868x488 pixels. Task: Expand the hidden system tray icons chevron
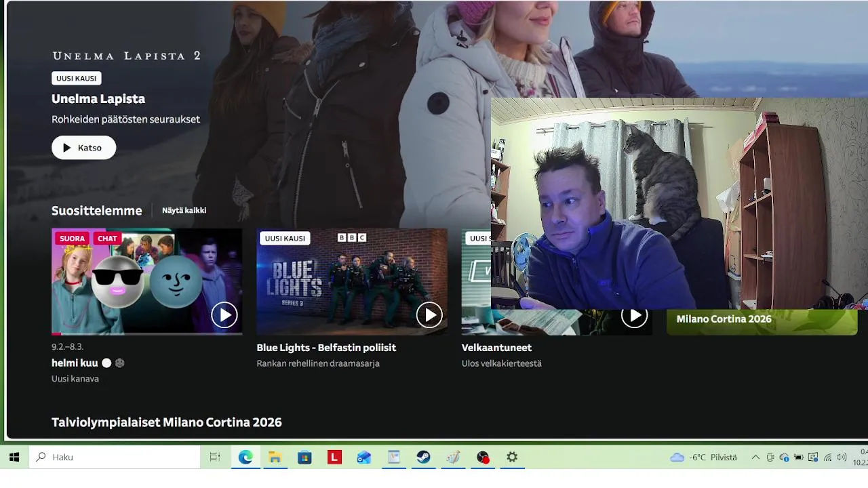(x=755, y=457)
